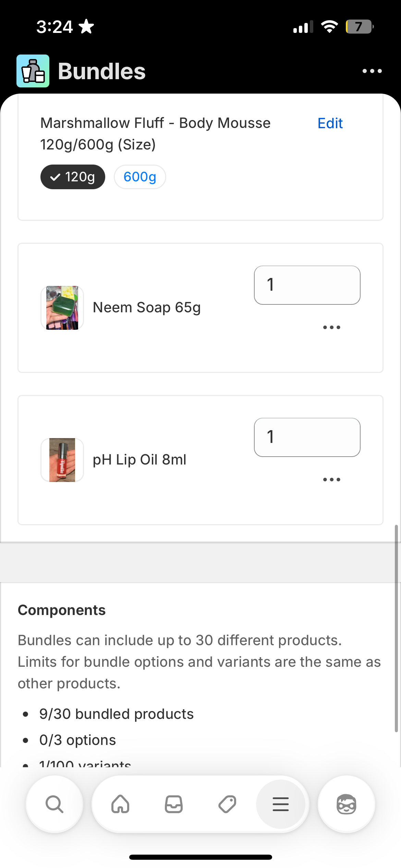Tap the Sidekick avatar icon
The image size is (401, 868).
pyautogui.click(x=346, y=804)
